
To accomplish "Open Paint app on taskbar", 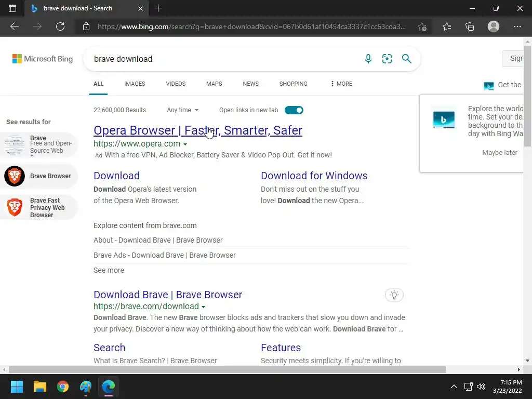I will (86, 387).
